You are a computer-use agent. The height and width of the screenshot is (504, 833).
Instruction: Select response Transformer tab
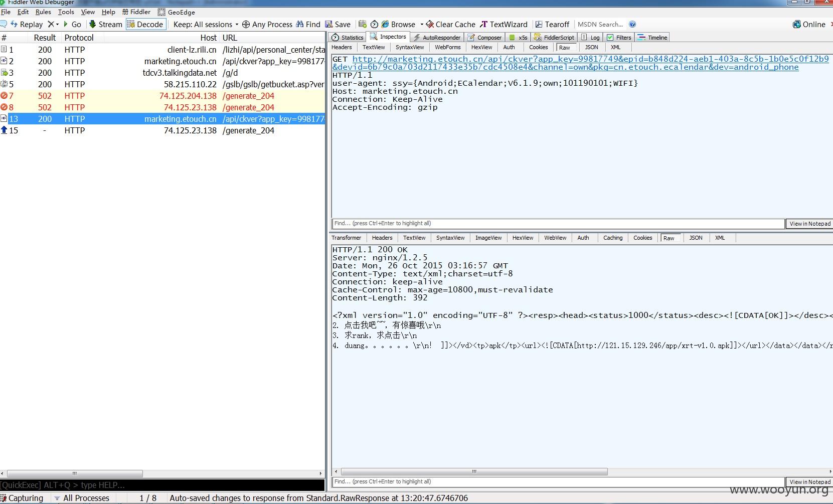point(346,238)
